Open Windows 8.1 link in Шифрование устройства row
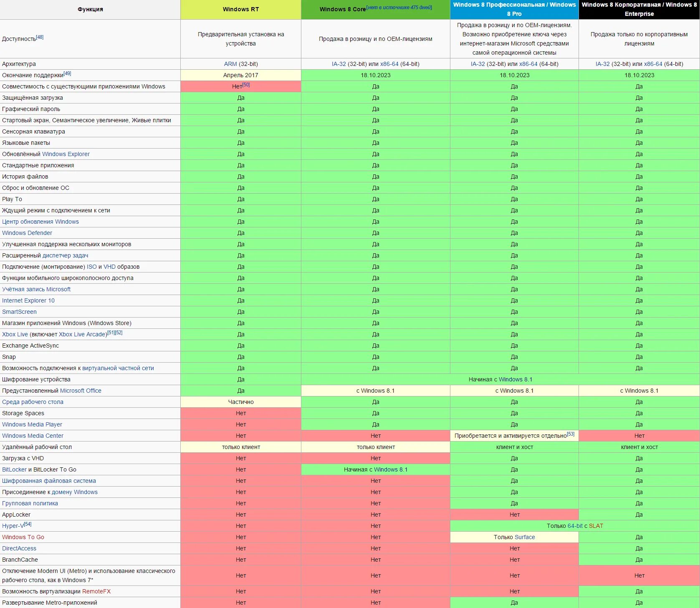 pos(516,379)
